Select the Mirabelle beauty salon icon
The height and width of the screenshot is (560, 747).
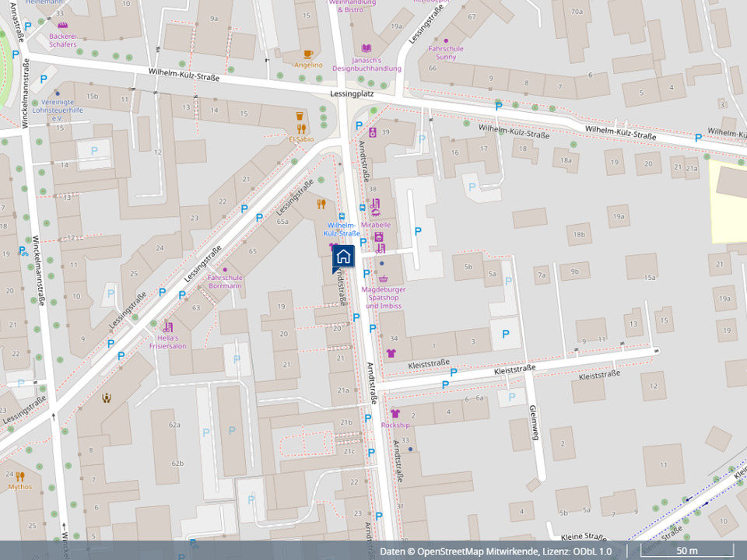point(376,206)
